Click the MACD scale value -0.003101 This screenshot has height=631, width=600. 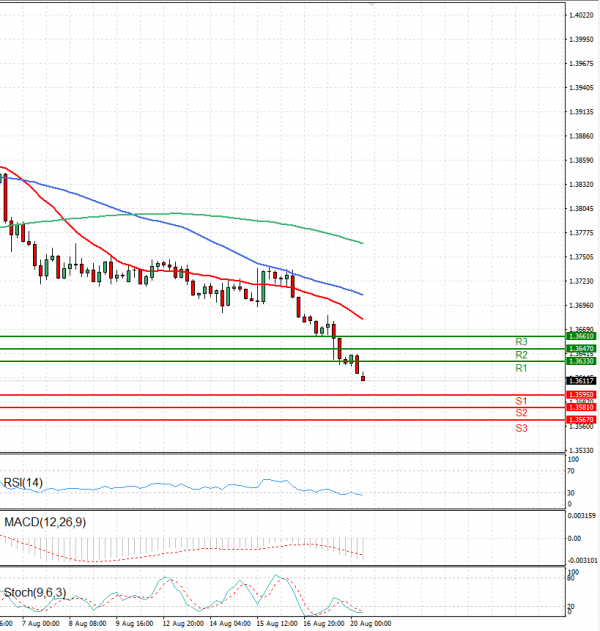[x=582, y=561]
